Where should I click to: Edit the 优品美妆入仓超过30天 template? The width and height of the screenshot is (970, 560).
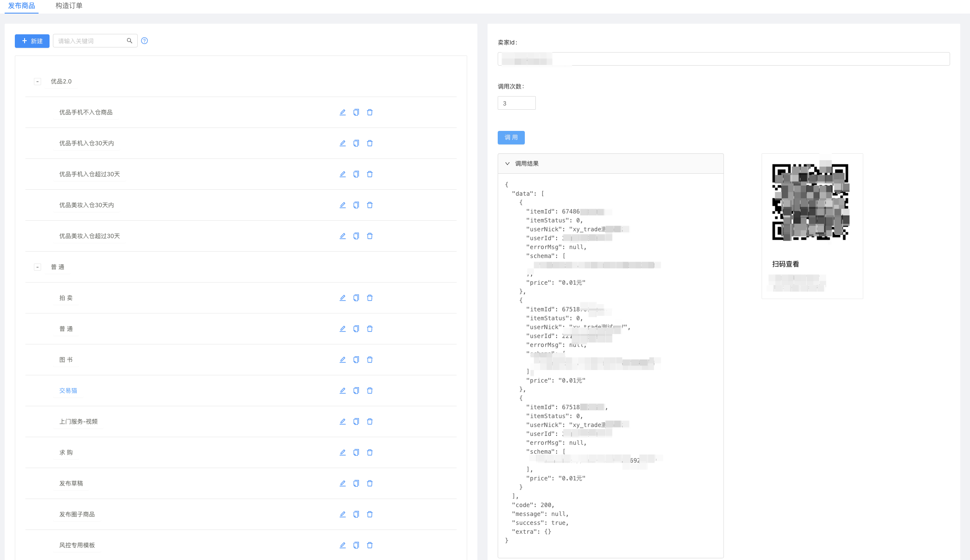point(343,236)
